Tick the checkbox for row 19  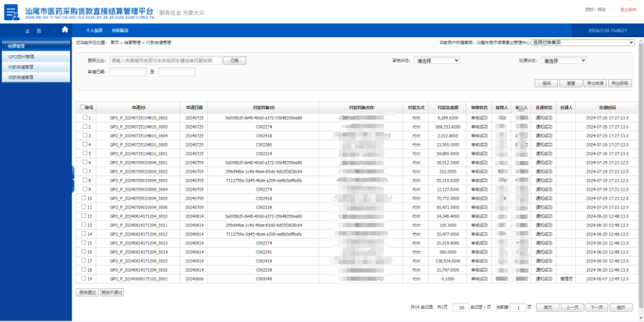click(84, 278)
